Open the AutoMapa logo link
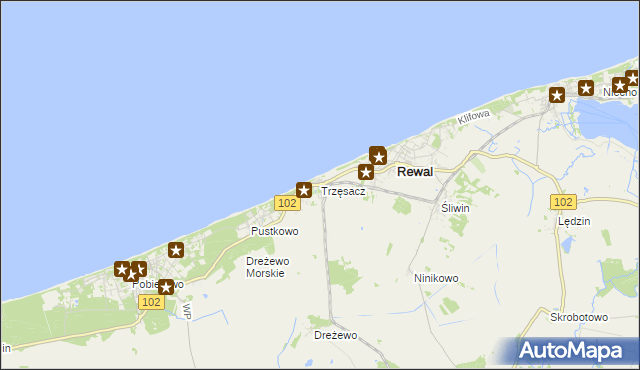The height and width of the screenshot is (370, 640). click(570, 351)
